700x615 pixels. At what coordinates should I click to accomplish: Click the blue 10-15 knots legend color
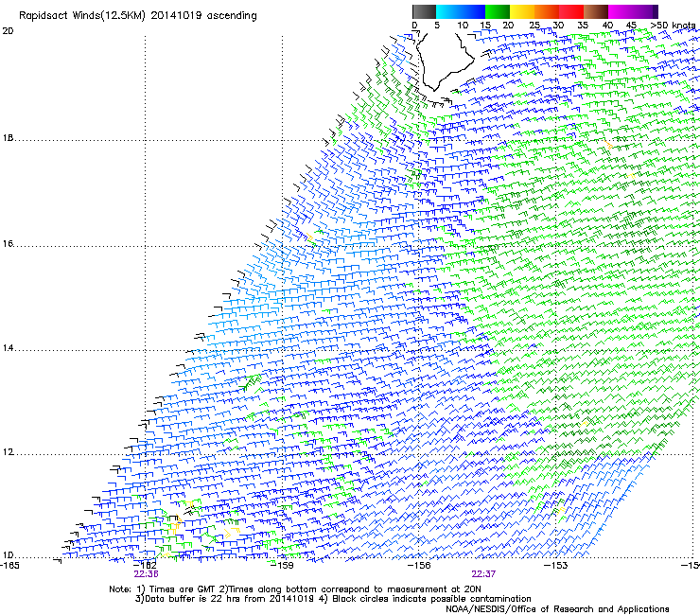pyautogui.click(x=473, y=11)
